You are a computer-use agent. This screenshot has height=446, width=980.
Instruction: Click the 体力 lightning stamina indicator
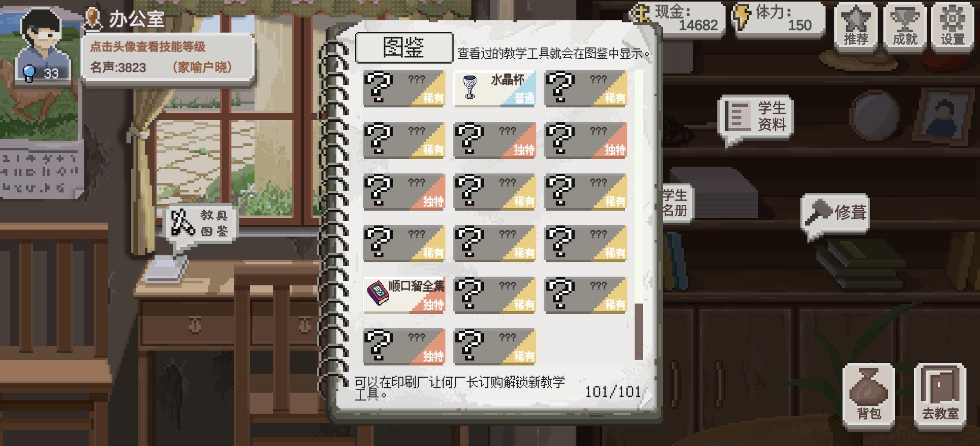point(778,19)
